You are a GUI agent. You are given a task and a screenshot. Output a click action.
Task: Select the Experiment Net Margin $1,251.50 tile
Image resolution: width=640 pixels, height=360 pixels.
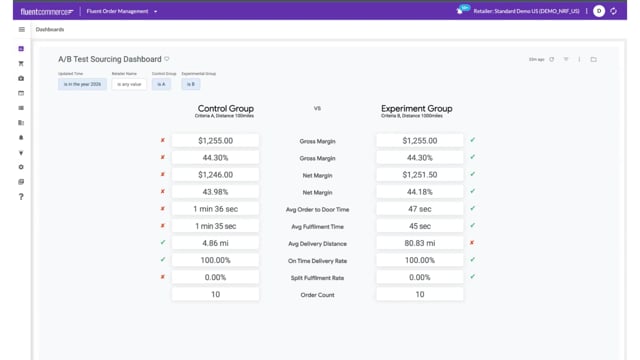coord(420,175)
